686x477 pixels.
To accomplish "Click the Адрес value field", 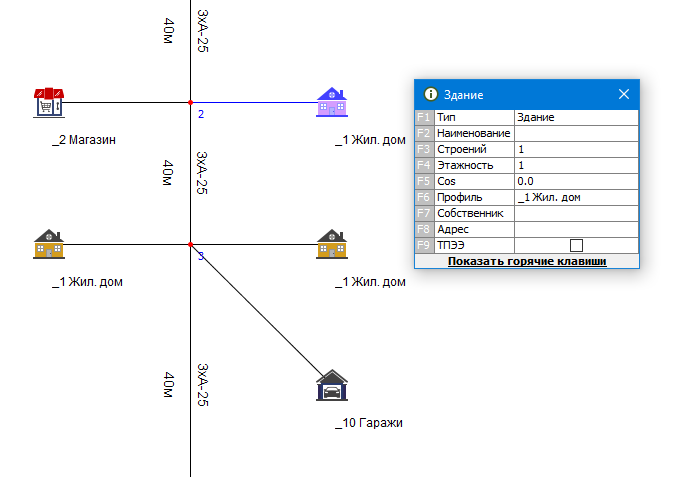I will (576, 229).
